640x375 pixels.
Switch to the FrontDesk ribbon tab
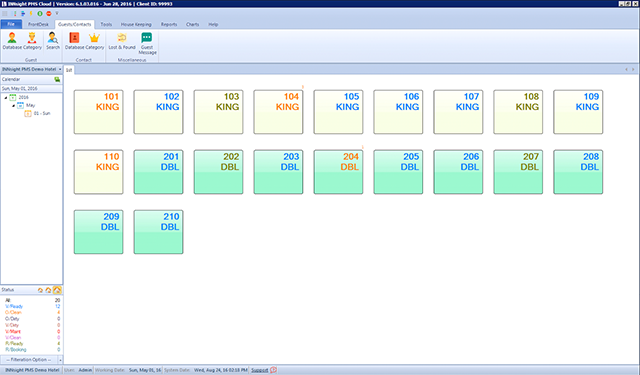click(x=38, y=24)
